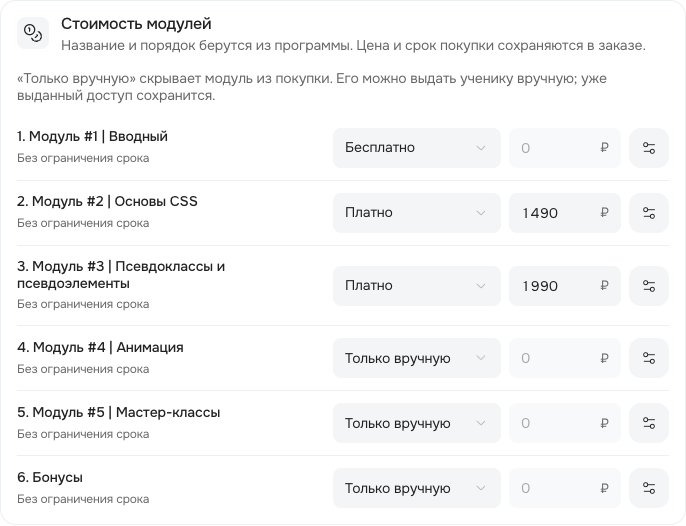Select the Модуль #3 Псевдоклассы и псевдоэлементы title
The height and width of the screenshot is (526, 686).
tap(121, 275)
